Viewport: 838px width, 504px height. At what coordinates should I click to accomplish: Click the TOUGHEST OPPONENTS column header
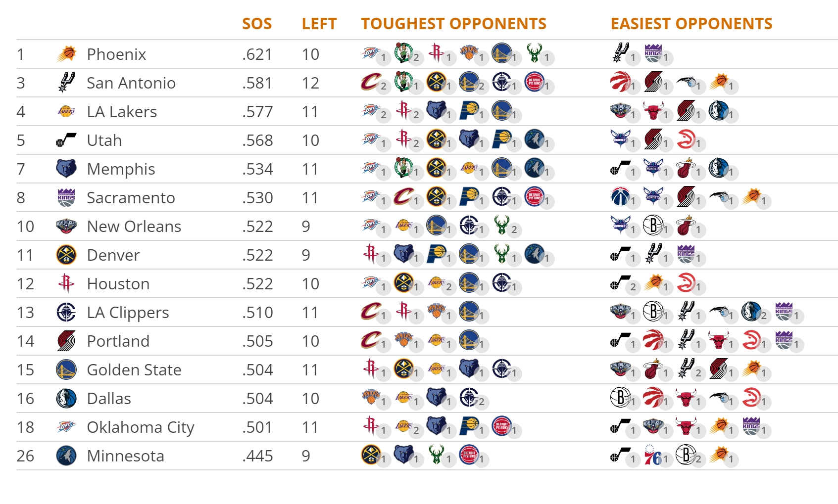pyautogui.click(x=454, y=24)
